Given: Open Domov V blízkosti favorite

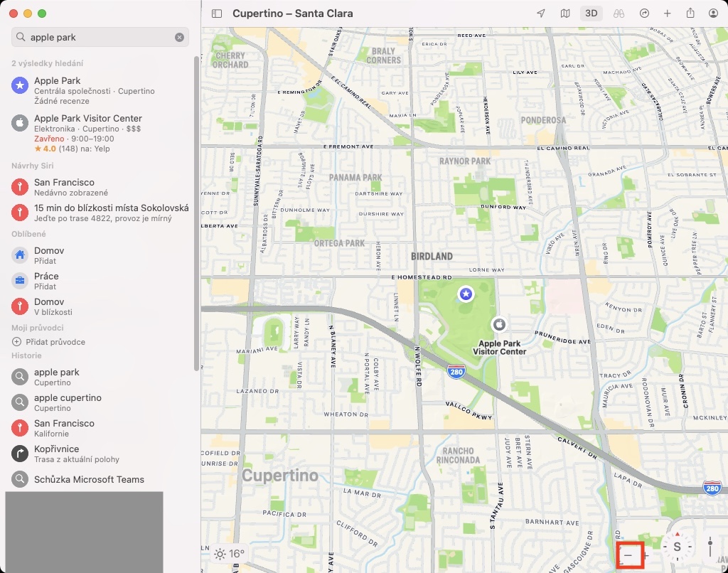Looking at the screenshot, I should [x=100, y=306].
